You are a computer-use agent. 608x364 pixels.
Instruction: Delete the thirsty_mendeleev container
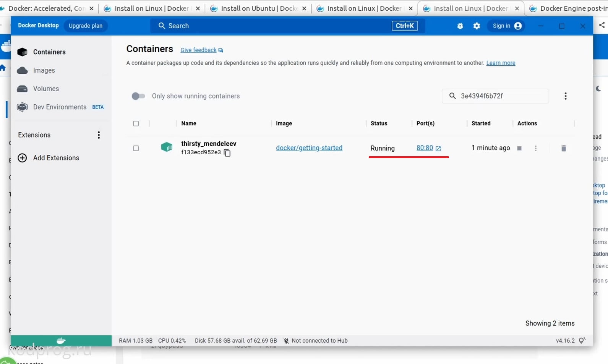[564, 148]
